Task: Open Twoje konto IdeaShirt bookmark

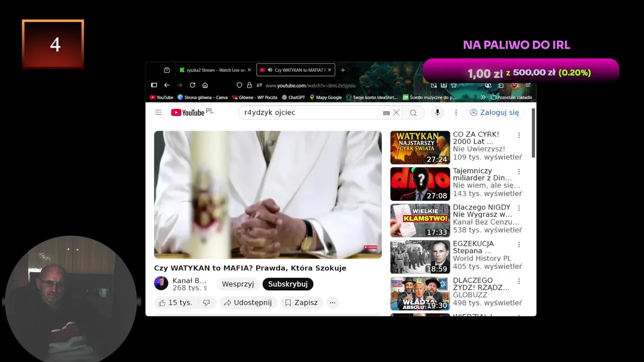Action: pos(372,97)
